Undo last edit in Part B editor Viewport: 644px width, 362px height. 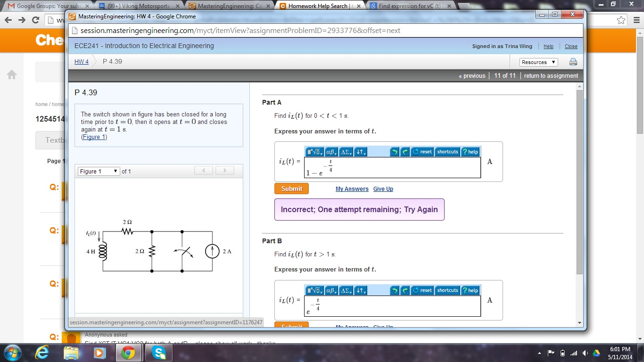(395, 290)
